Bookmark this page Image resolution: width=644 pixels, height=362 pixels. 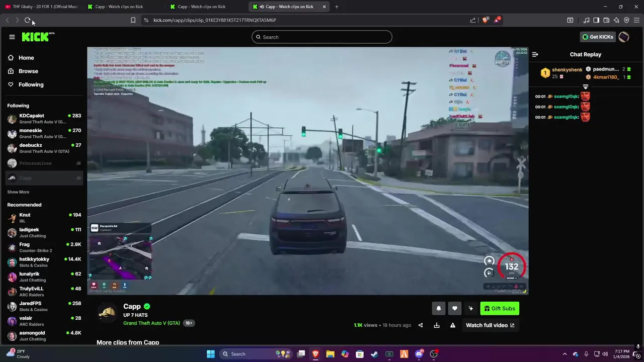133,20
